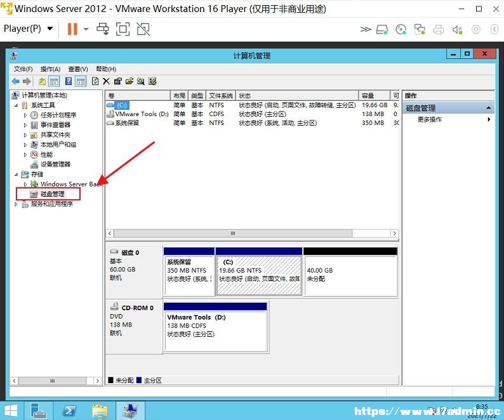Open 更多操作 submenu in actions pane

click(453, 119)
